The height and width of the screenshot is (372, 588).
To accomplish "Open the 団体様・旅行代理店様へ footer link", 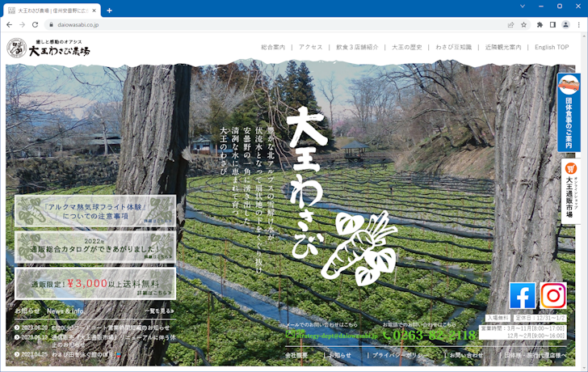I will click(x=535, y=355).
